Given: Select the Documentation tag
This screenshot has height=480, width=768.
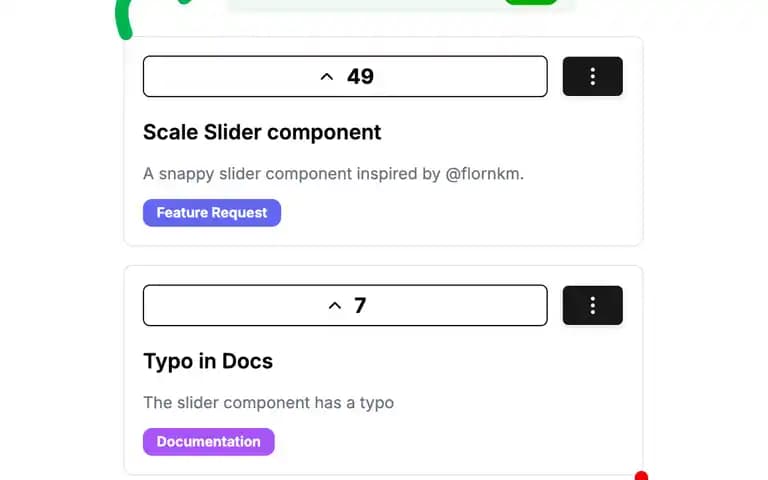Looking at the screenshot, I should tap(209, 442).
